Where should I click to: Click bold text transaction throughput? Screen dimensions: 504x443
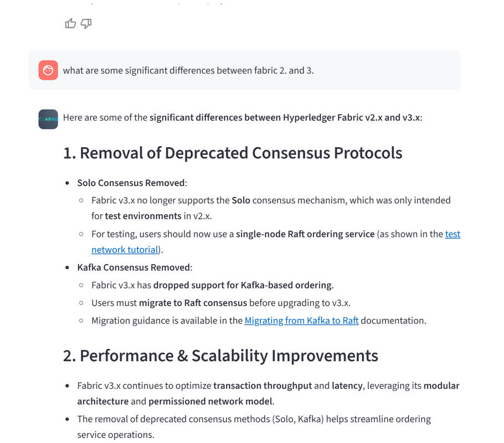click(262, 385)
